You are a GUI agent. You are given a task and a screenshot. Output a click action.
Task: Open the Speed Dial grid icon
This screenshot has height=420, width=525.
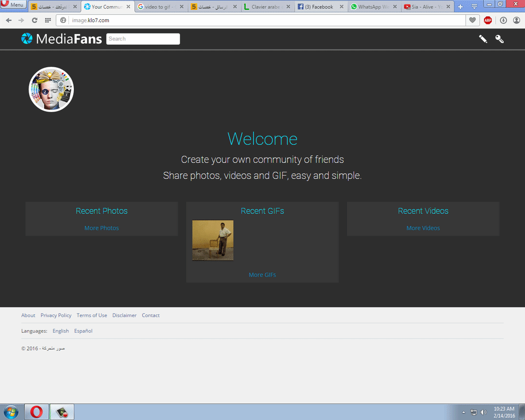point(48,20)
